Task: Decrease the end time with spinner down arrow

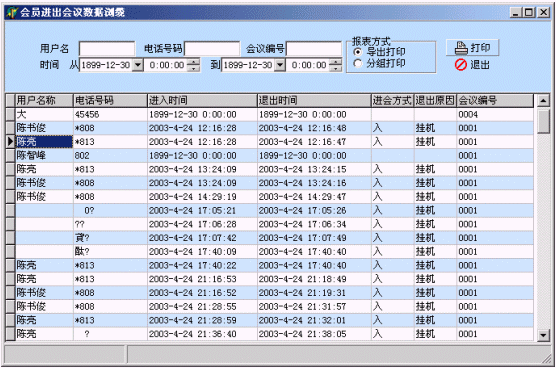Action: [335, 68]
